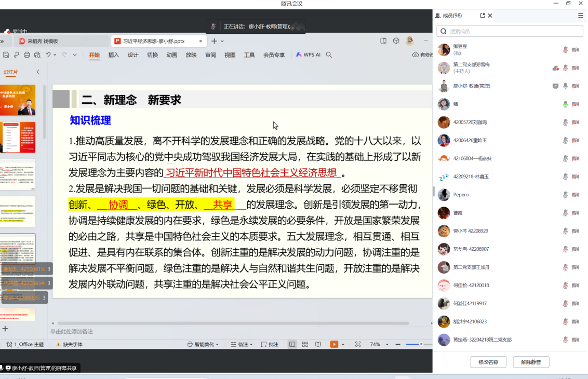Toggle microphone of Pepero
The image size is (588, 379).
565,195
